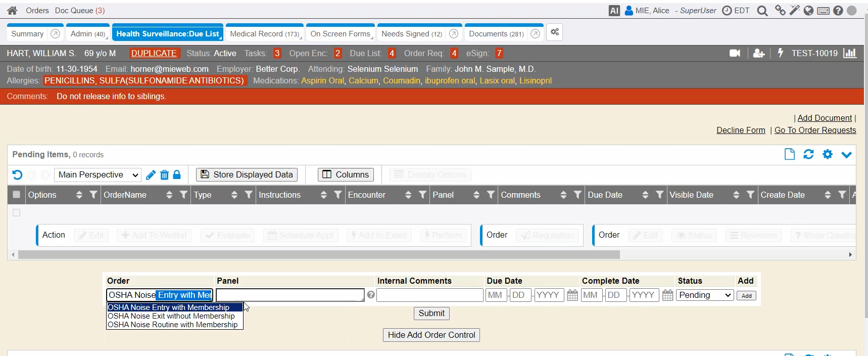The width and height of the screenshot is (868, 356).
Task: Edit perspective with pencil icon
Action: 151,175
